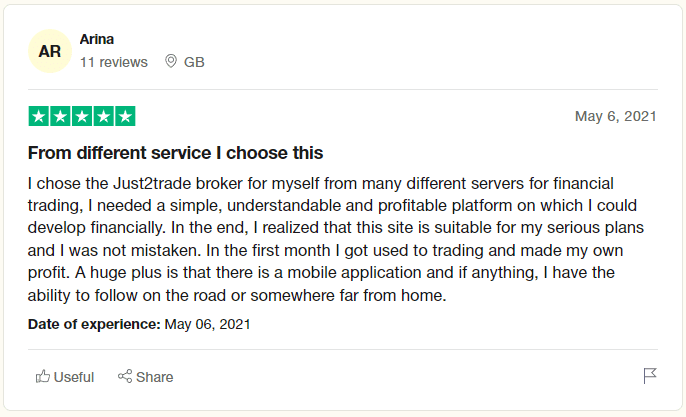Click the share network icon
The width and height of the screenshot is (686, 417).
click(x=125, y=376)
